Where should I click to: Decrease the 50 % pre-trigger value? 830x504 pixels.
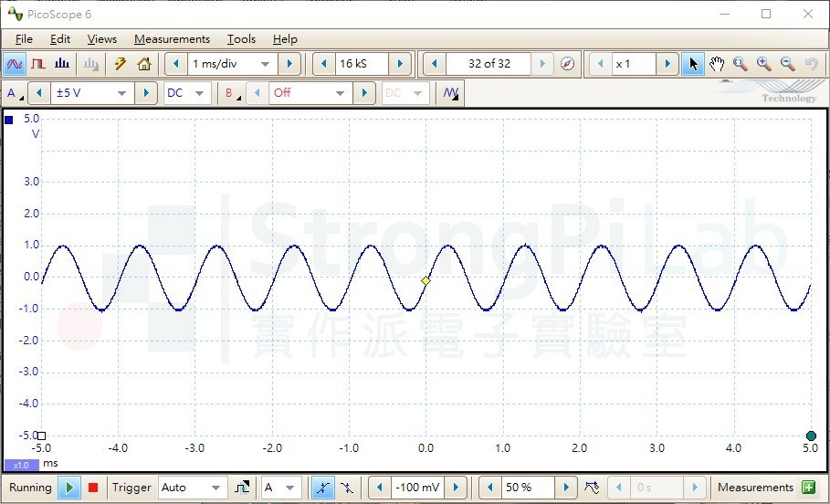point(490,488)
